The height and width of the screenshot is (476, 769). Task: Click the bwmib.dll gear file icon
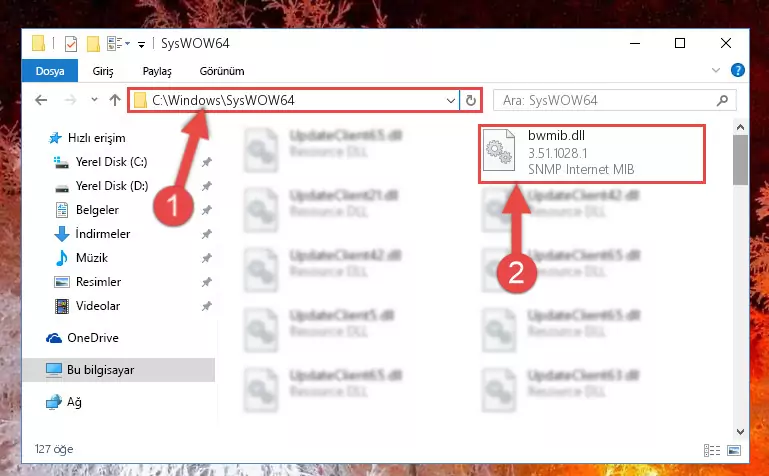pyautogui.click(x=499, y=150)
